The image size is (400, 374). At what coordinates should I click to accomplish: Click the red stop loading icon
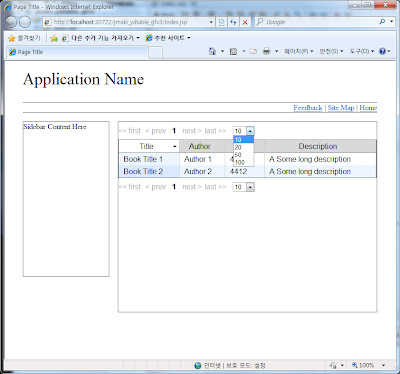coord(245,22)
